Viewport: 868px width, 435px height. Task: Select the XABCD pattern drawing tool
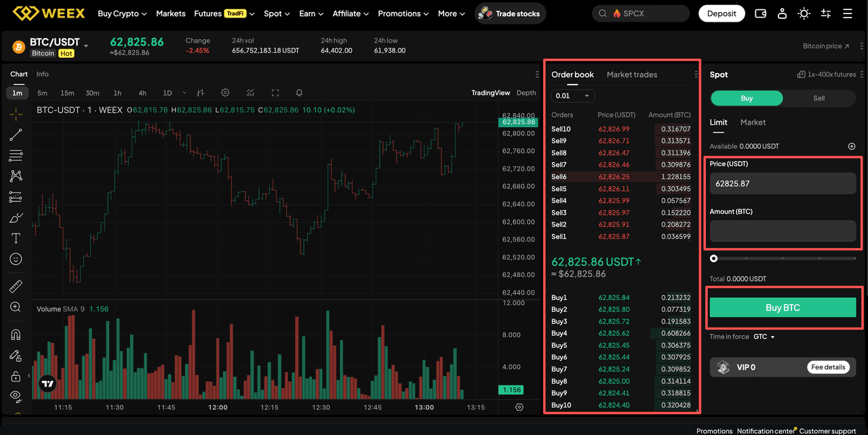click(16, 176)
